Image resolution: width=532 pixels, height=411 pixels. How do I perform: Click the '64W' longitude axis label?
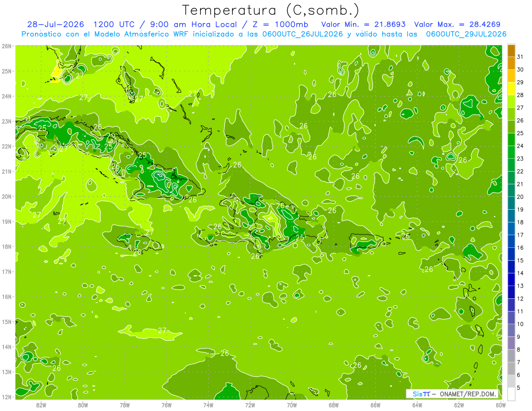[417, 404]
